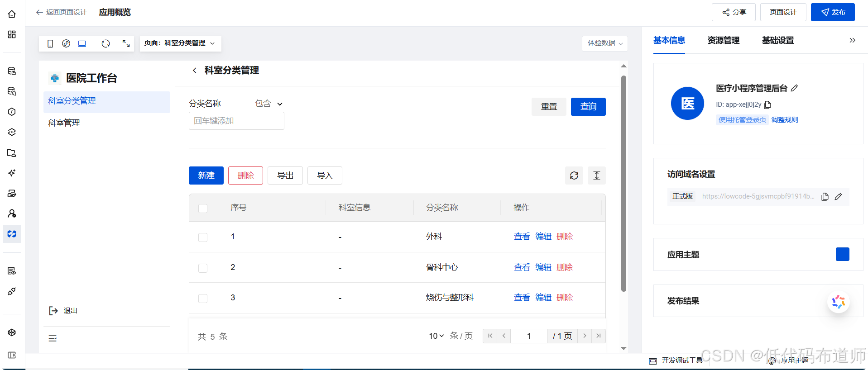
Task: Click the 退出 logout icon
Action: [53, 311]
